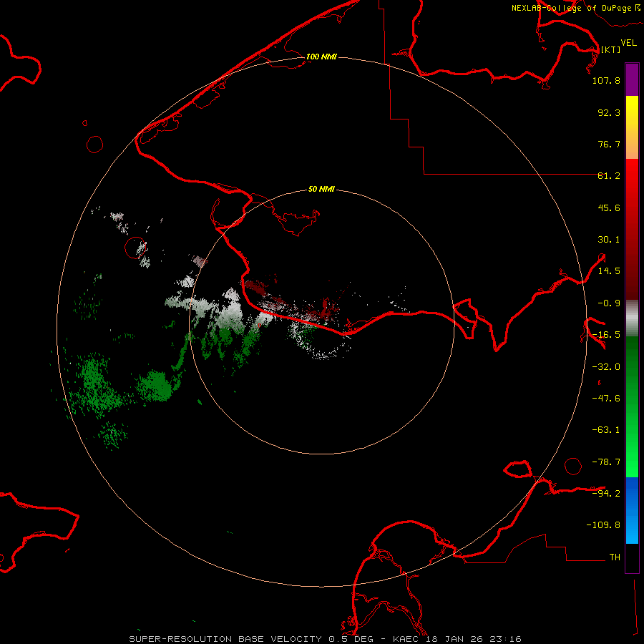Select the -16.5 scale value

pos(606,335)
